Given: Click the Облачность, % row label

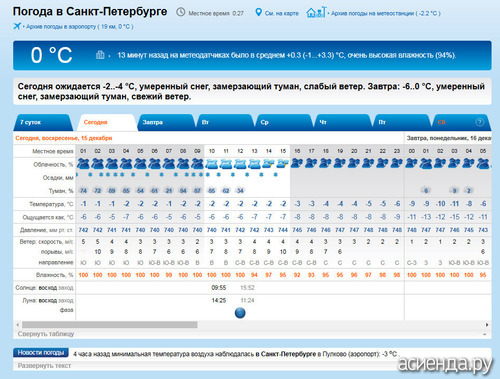Looking at the screenshot, I should click(x=53, y=165).
